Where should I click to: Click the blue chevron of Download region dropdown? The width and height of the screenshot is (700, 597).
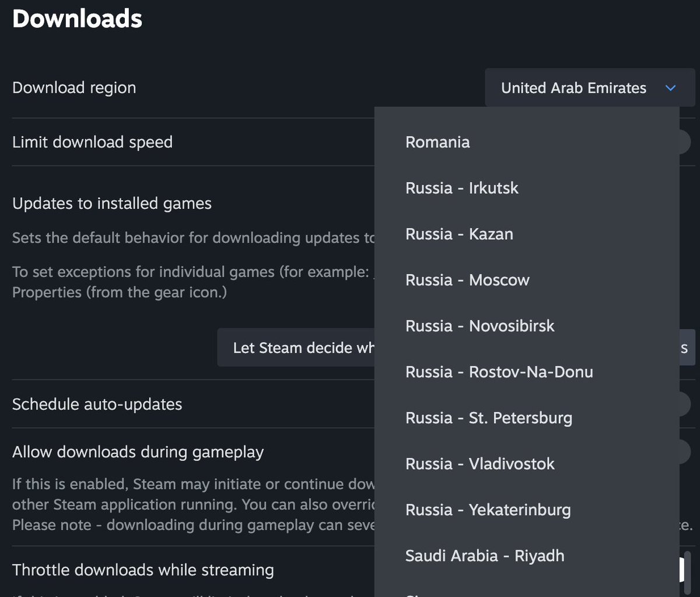tap(670, 88)
